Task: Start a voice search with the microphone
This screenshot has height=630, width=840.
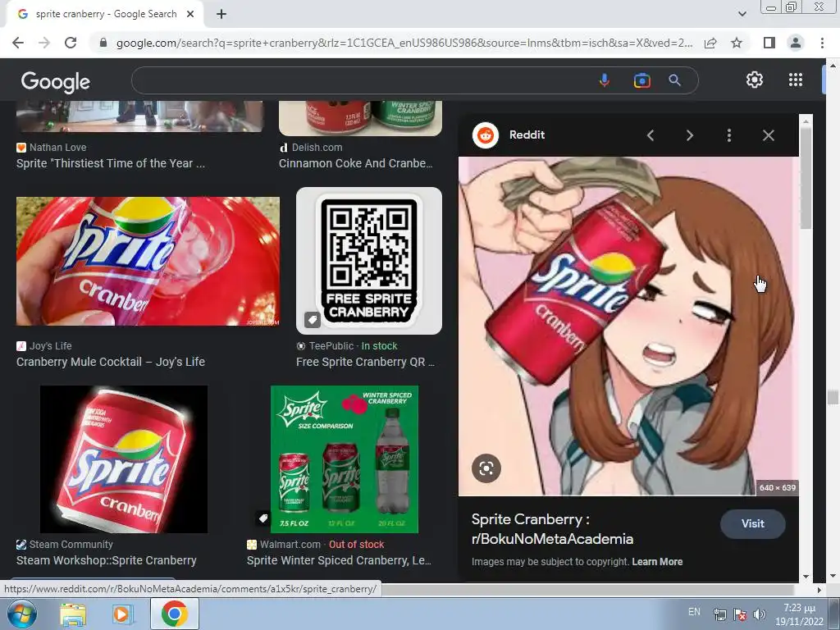Action: pyautogui.click(x=605, y=80)
